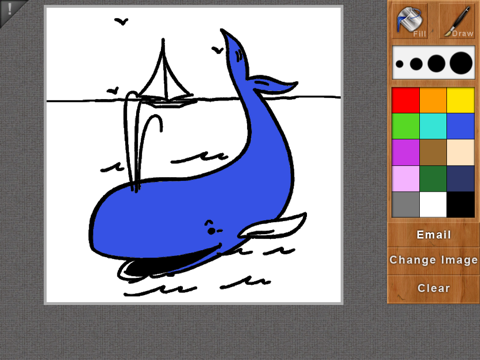This screenshot has width=480, height=360.
Task: Pick the white color swatch
Action: pos(433,205)
